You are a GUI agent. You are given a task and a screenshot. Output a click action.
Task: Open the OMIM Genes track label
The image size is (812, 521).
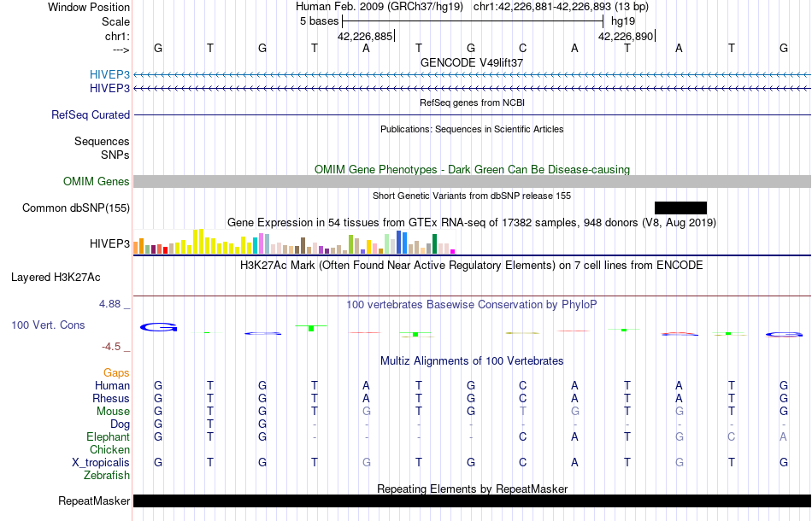coord(97,182)
